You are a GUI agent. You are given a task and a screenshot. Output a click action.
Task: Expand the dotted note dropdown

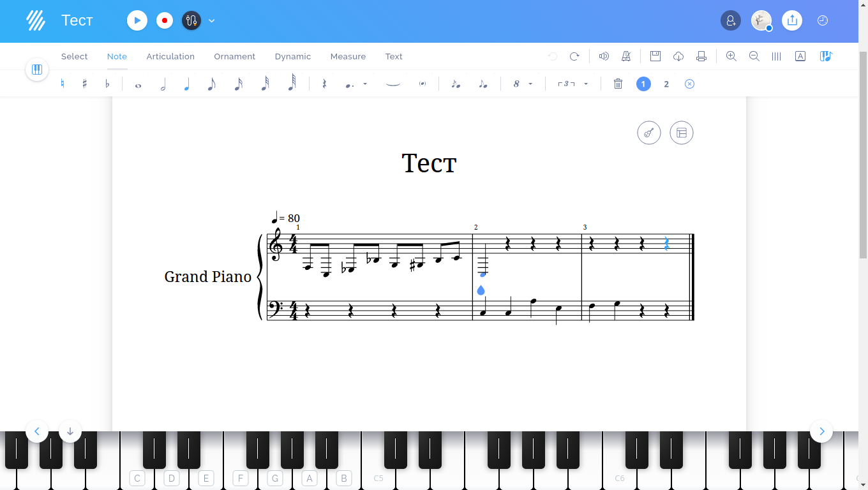365,84
